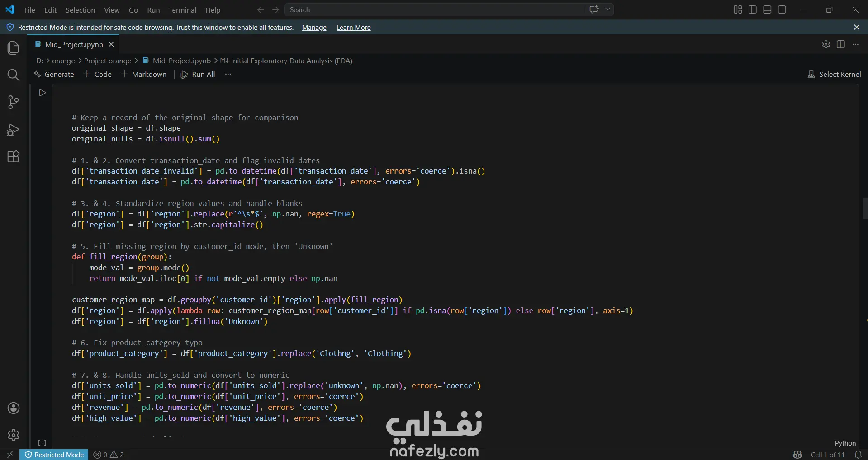Add a new Markdown cell
The image size is (868, 460).
click(144, 74)
